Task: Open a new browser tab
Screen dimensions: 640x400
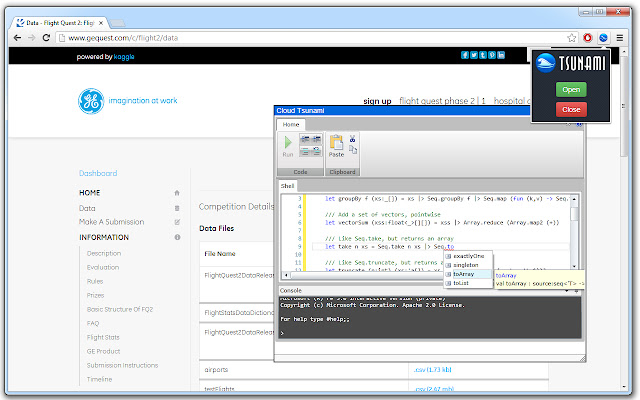Action: click(x=118, y=23)
